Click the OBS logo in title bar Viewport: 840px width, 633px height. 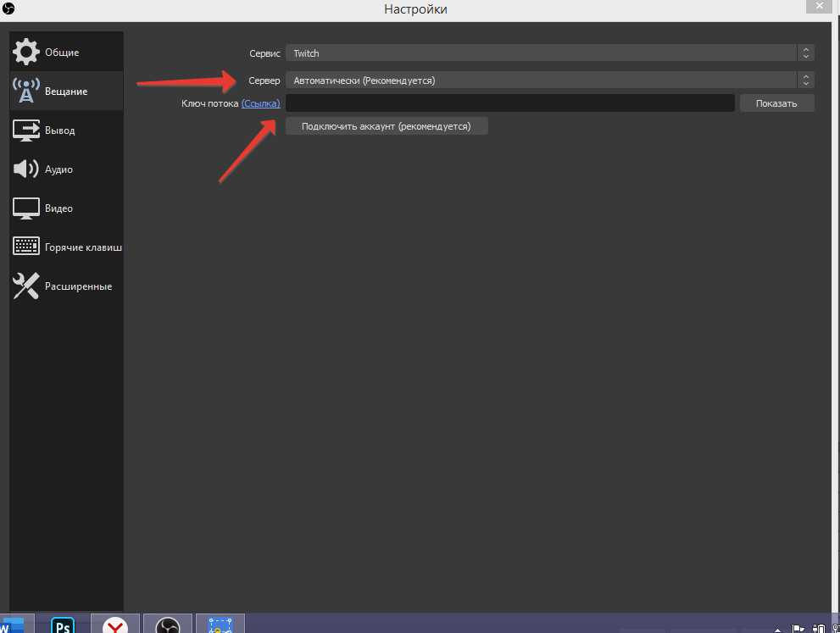pyautogui.click(x=9, y=9)
